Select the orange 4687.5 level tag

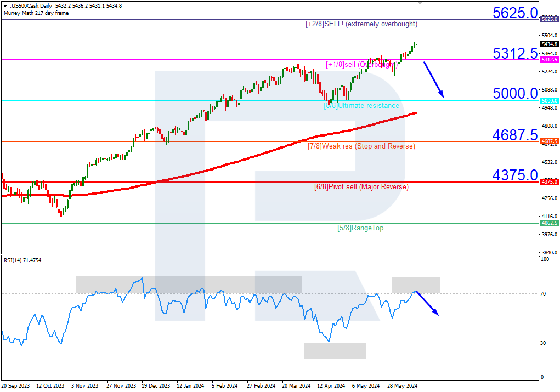click(549, 141)
